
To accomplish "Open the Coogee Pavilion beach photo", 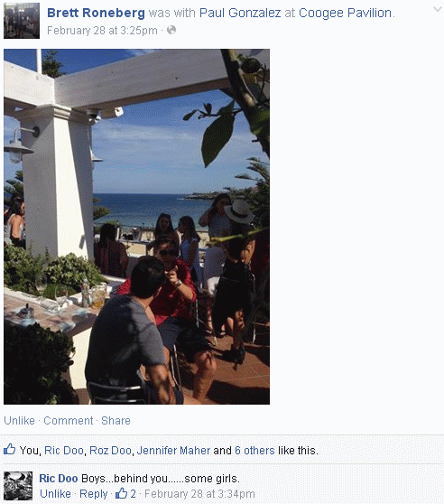I will pos(136,227).
